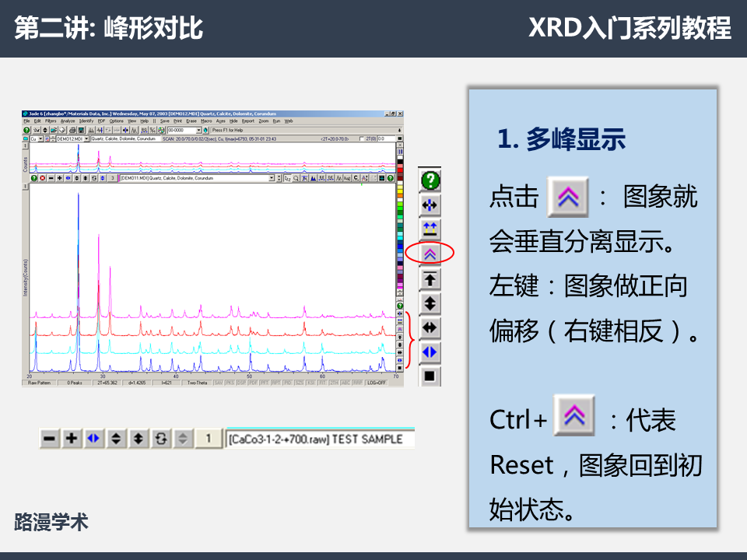Select the blue swatch in the color strip
This screenshot has height=560, width=747.
[x=400, y=247]
